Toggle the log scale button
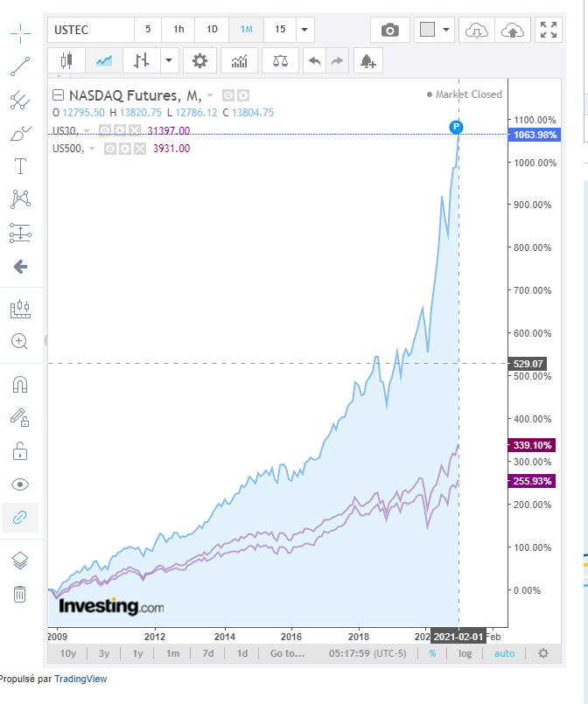This screenshot has height=704, width=588. coord(465,653)
